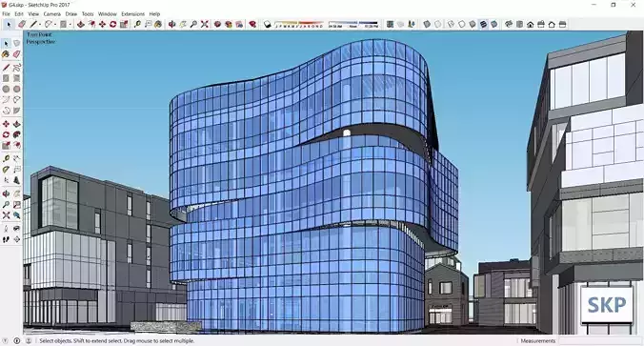
Task: Open the 3D Warehouse icon
Action: pyautogui.click(x=217, y=25)
